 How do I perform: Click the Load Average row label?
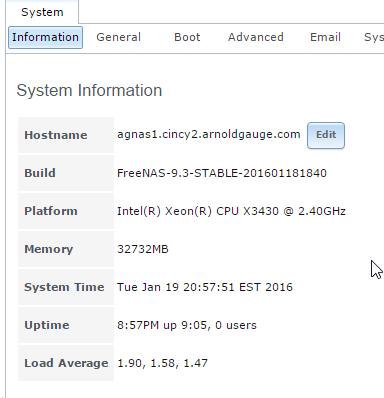[x=66, y=363]
